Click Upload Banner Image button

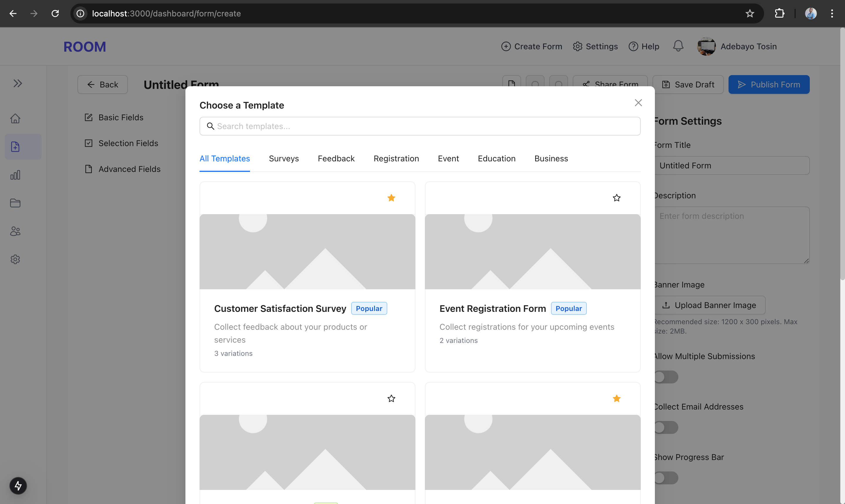[x=710, y=305]
